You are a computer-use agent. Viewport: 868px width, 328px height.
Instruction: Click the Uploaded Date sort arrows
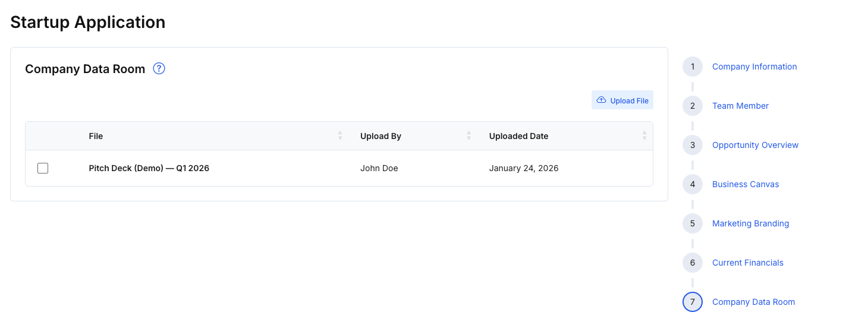pos(644,136)
